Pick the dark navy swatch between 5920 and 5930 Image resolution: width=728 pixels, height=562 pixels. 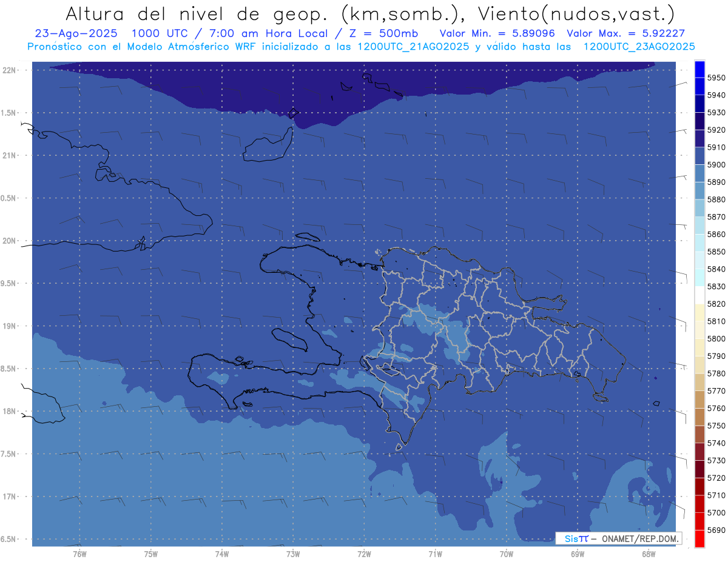699,121
